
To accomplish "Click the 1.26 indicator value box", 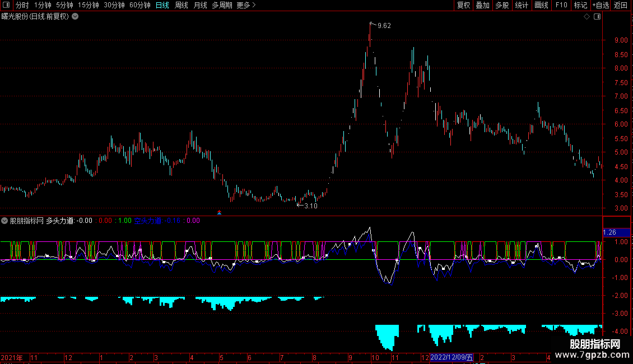I will pos(616,232).
